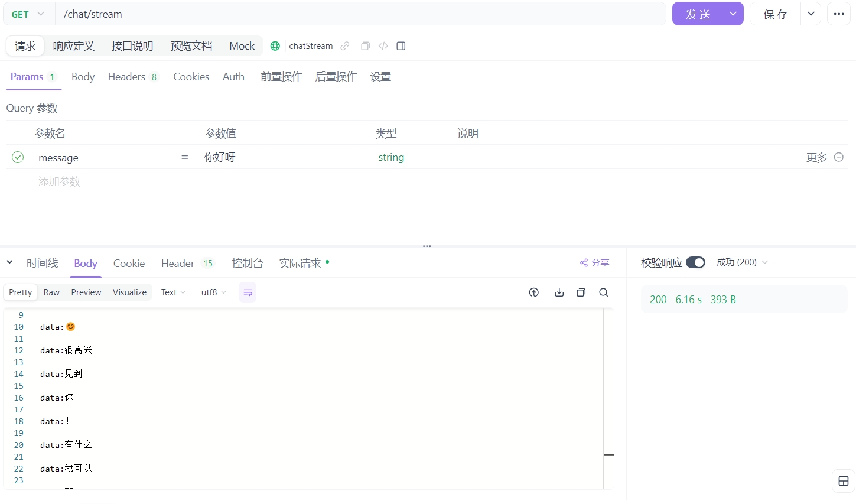Switch to the Raw response view
This screenshot has width=856, height=504.
coord(51,292)
